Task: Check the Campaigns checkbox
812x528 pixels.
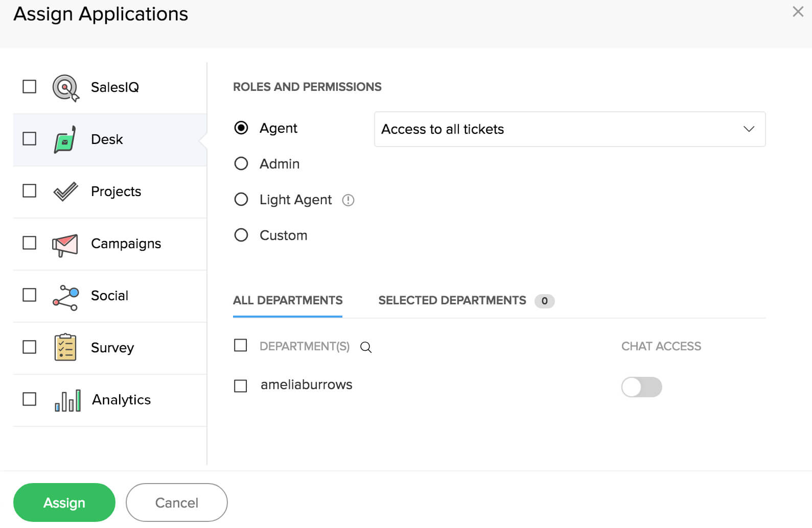Action: coord(30,243)
